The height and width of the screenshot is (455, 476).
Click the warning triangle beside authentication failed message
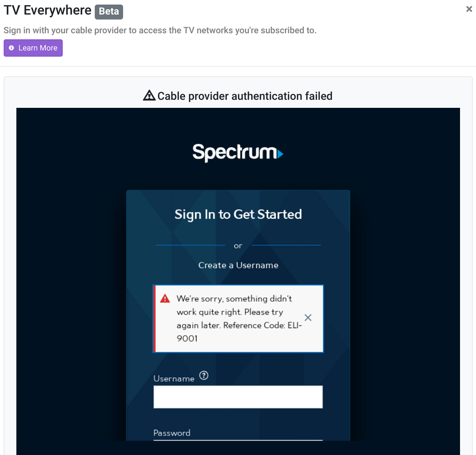point(149,95)
